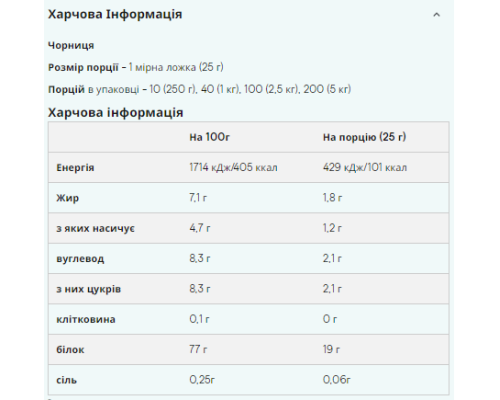Collapse the Харчова Інформація section chevron
The image size is (500, 400).
[x=436, y=15]
